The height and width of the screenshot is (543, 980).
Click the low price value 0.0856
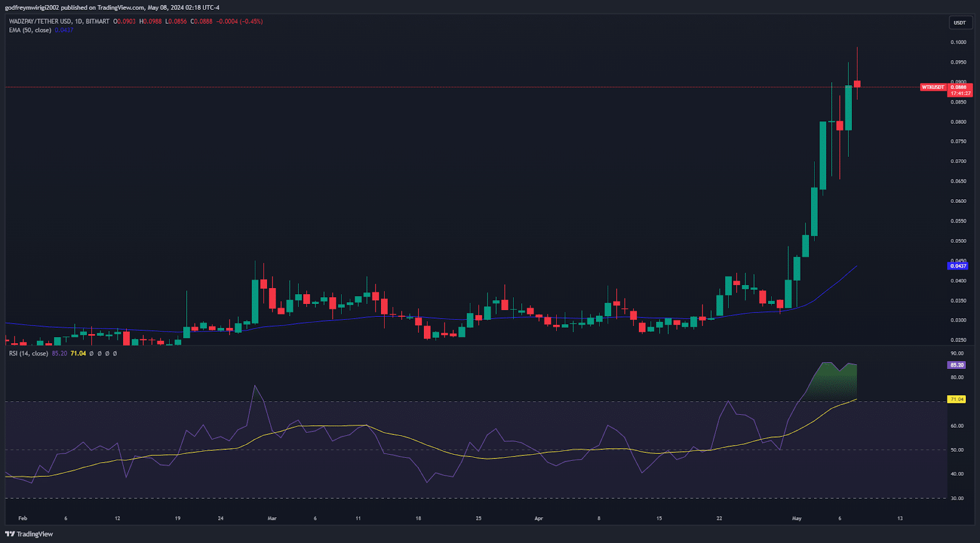[176, 21]
